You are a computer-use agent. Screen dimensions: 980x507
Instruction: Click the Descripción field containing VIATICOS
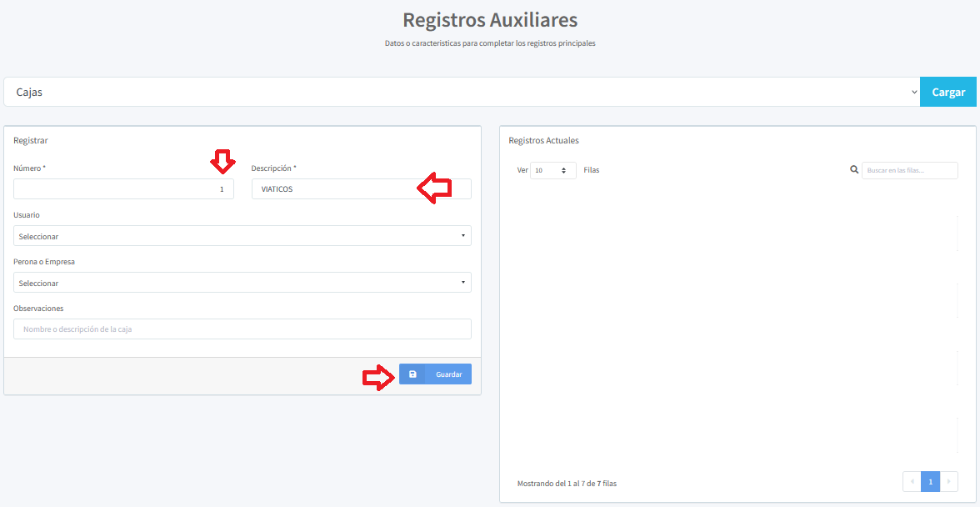pos(333,189)
